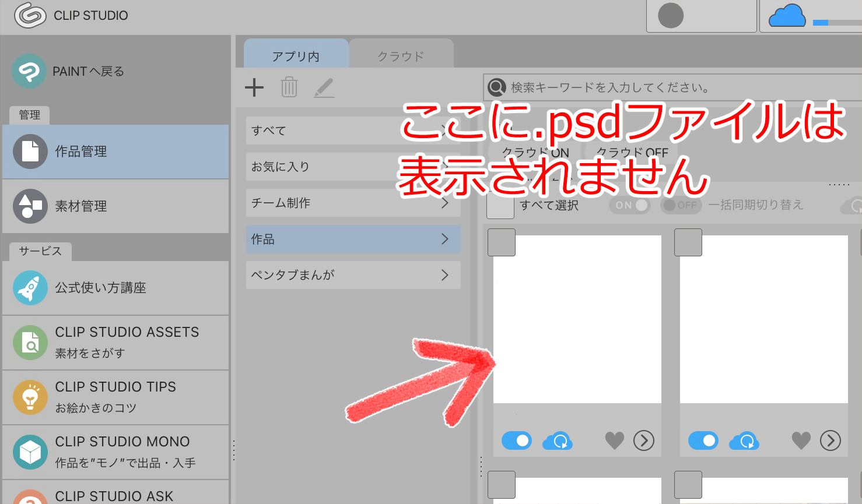Tick the checkbox on right work card
Viewport: 862px width, 504px height.
coord(688,242)
